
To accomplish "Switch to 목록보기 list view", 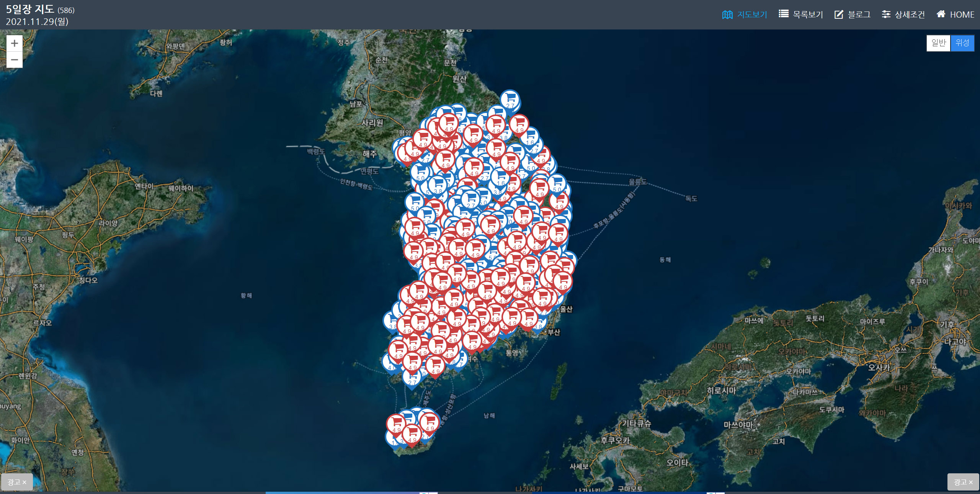I will pos(801,15).
